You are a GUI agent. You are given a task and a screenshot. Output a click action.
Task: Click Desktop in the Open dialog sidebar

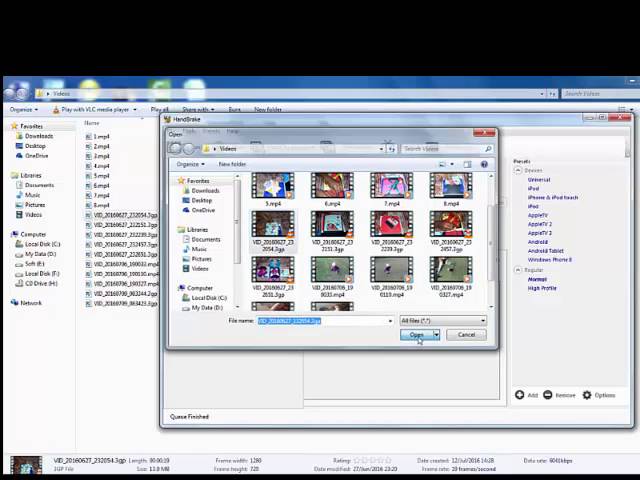202,200
